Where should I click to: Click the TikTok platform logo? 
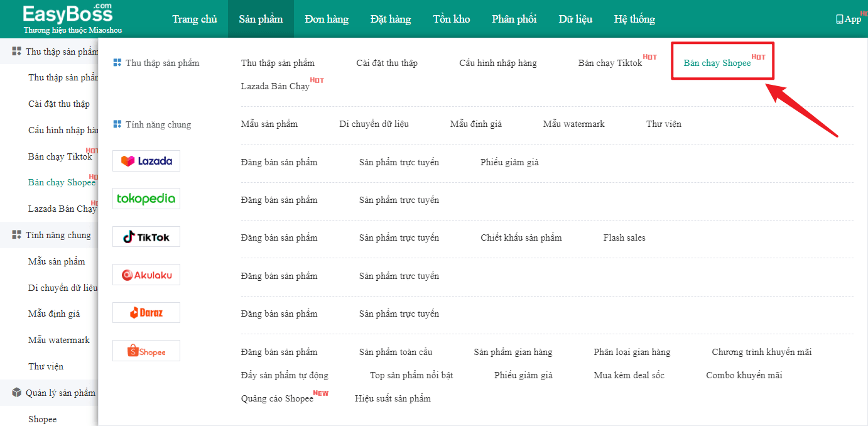click(x=146, y=237)
